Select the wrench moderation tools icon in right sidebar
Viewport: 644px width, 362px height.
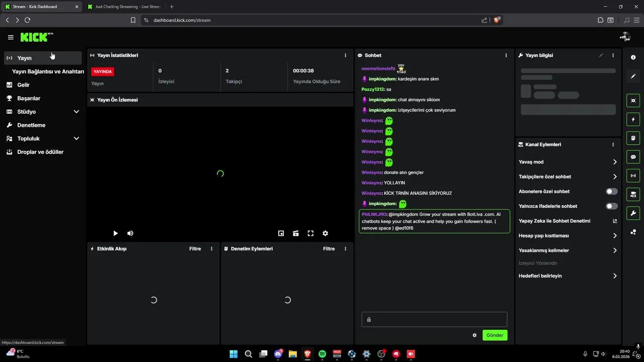[633, 213]
